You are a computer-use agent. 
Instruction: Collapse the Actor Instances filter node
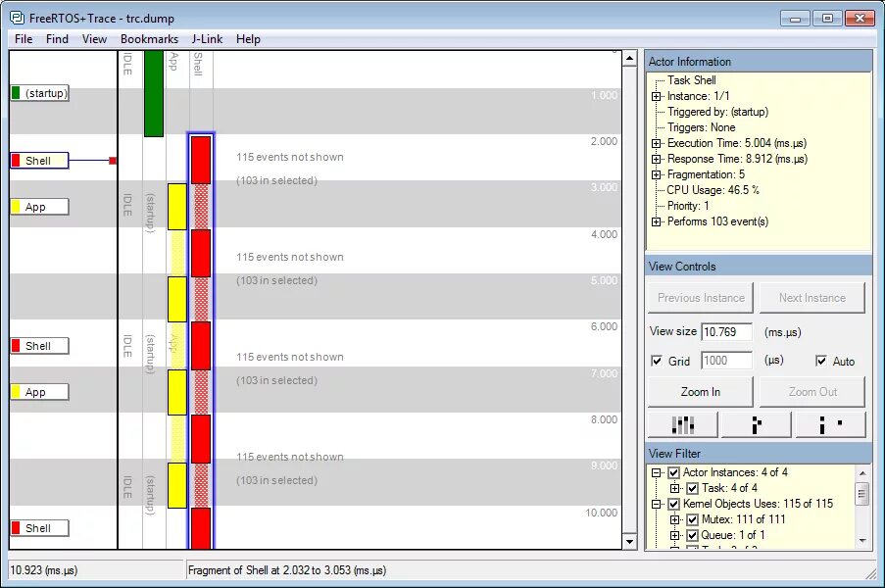[x=656, y=473]
